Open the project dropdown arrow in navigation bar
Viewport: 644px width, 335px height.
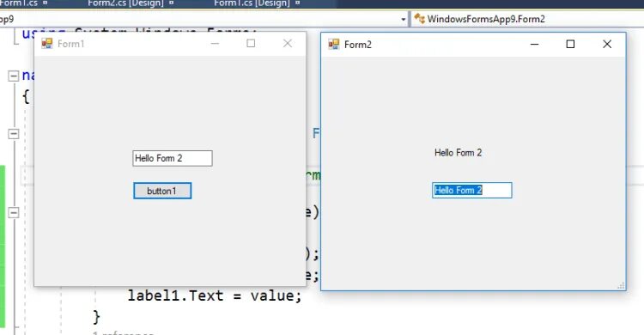pos(404,19)
